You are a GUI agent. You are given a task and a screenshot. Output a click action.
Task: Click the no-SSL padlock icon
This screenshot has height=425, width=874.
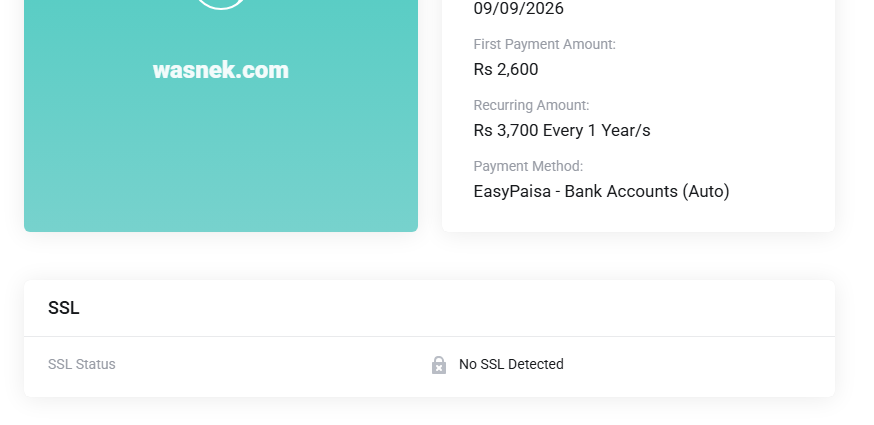pos(439,365)
